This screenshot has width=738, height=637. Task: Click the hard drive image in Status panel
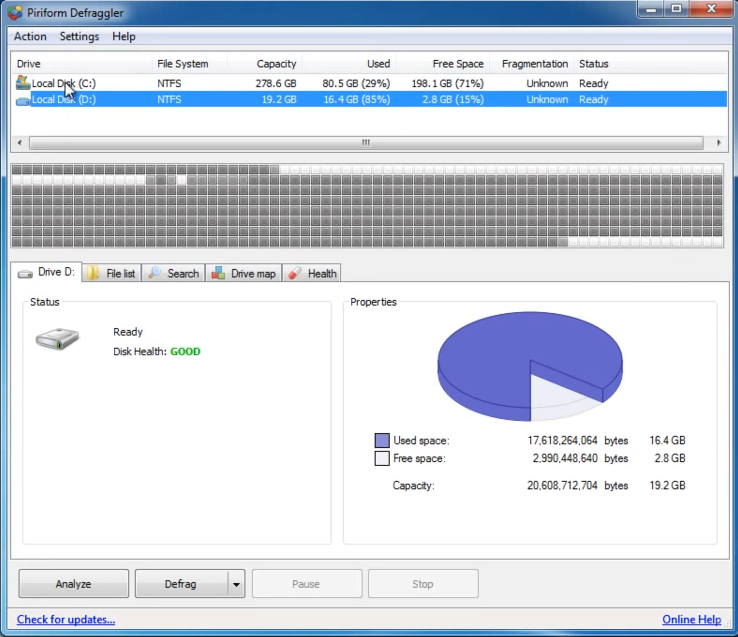pyautogui.click(x=57, y=339)
